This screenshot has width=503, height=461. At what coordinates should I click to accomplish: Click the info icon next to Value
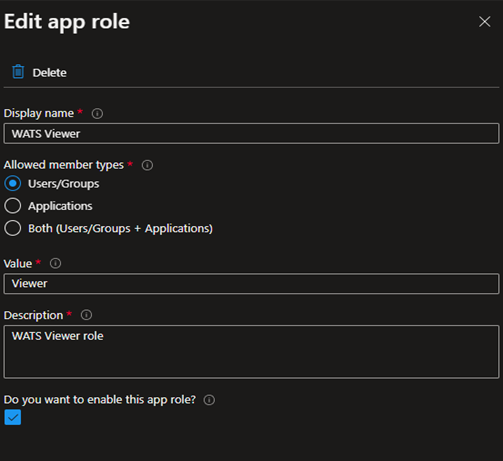[x=55, y=263]
